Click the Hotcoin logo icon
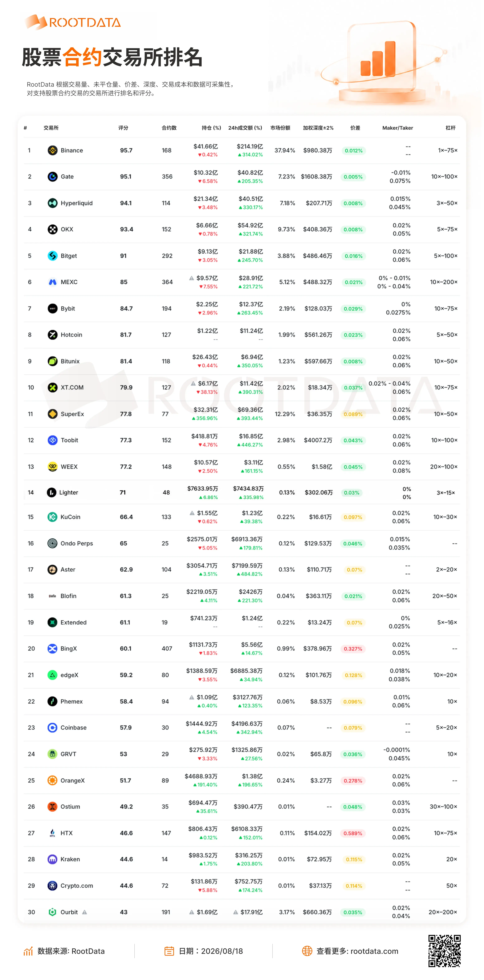 click(52, 335)
